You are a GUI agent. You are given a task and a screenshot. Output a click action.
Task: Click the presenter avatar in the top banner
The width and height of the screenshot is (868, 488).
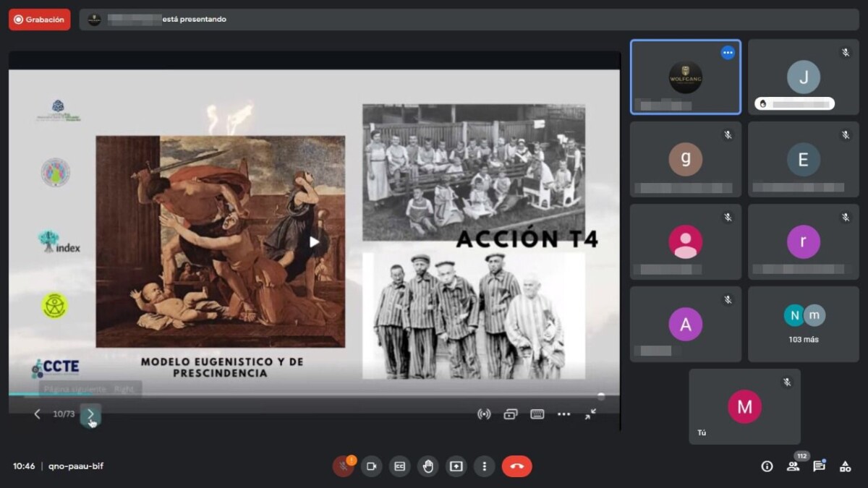point(94,20)
